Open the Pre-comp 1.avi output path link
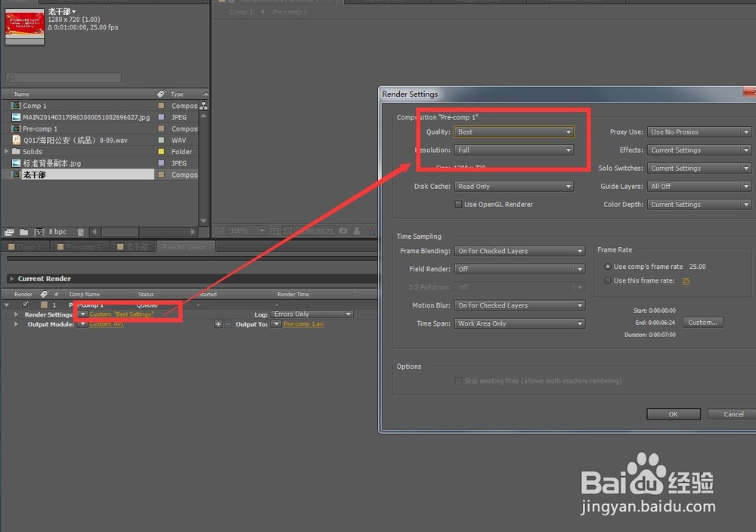 click(304, 324)
